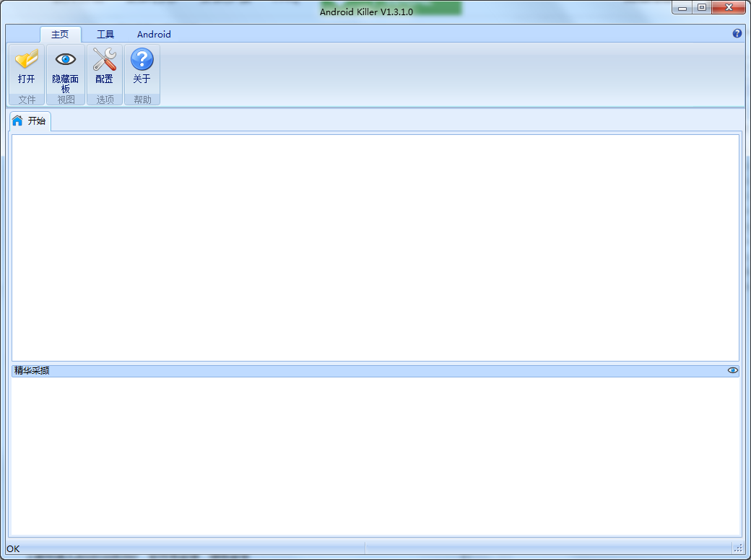The width and height of the screenshot is (751, 560).
Task: Click the resize grip in status bar corner
Action: pyautogui.click(x=738, y=548)
